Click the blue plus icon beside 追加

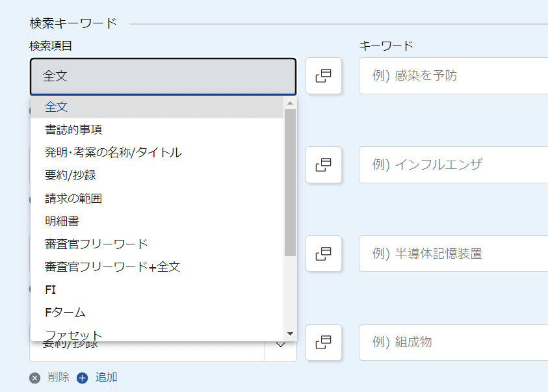[81, 377]
